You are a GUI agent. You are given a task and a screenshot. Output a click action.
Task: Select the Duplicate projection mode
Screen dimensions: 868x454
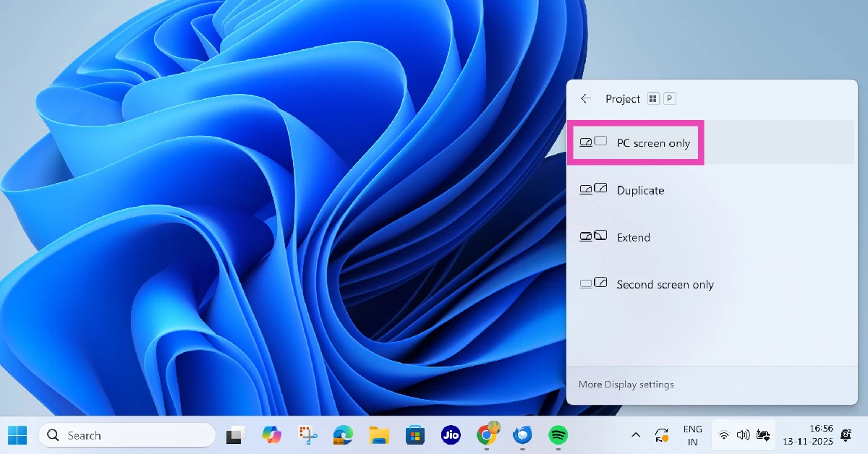640,190
